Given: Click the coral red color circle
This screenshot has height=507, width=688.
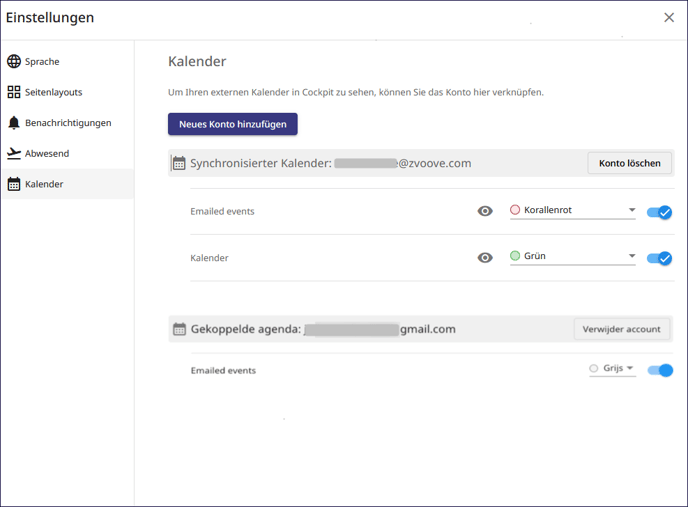Looking at the screenshot, I should point(515,210).
